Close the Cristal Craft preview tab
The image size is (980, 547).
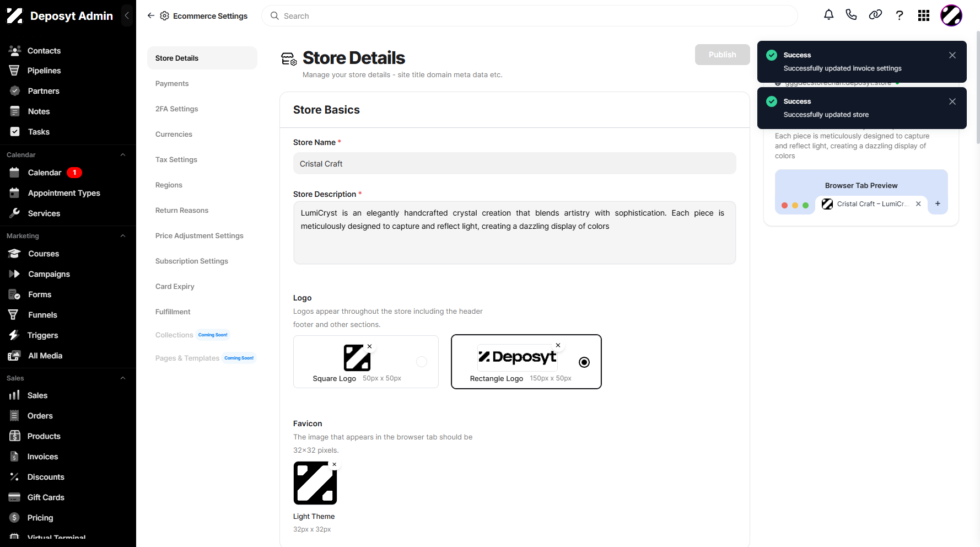[x=918, y=204]
